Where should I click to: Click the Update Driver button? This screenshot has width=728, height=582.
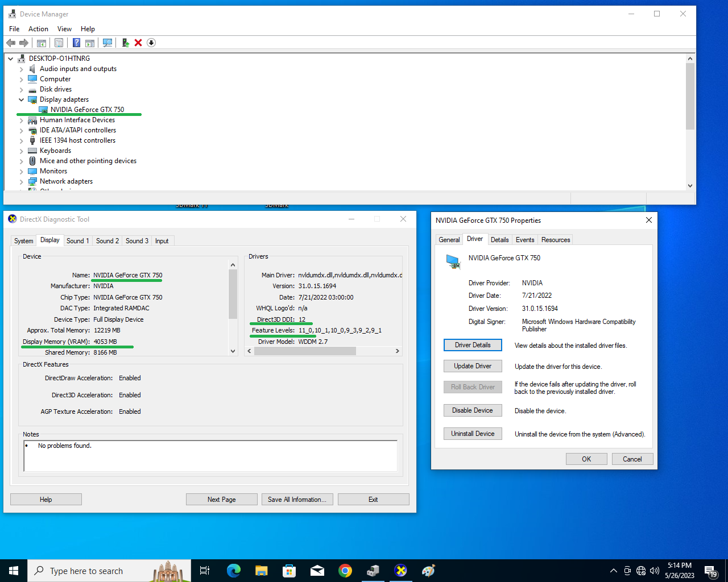(473, 366)
